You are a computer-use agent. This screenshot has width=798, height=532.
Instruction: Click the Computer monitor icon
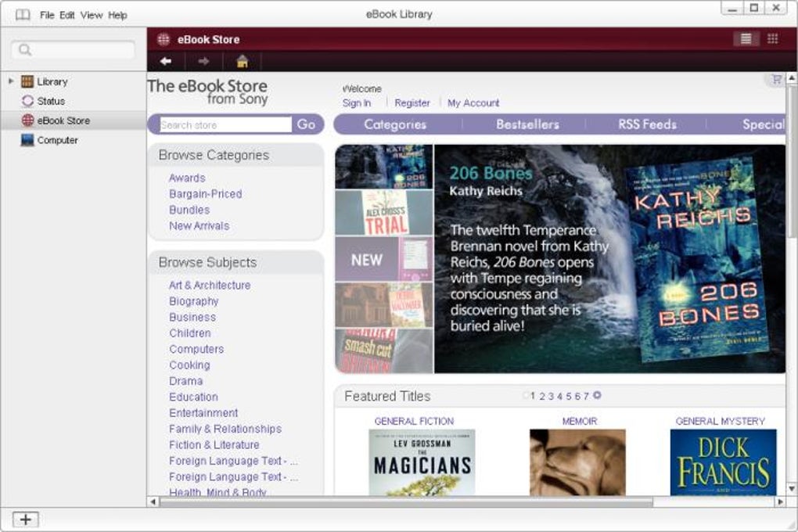(27, 139)
